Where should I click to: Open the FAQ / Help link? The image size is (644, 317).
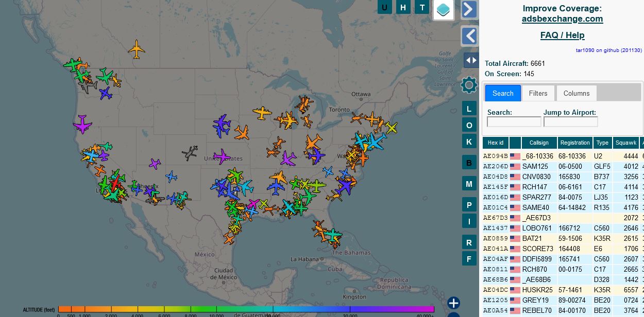[x=562, y=35]
